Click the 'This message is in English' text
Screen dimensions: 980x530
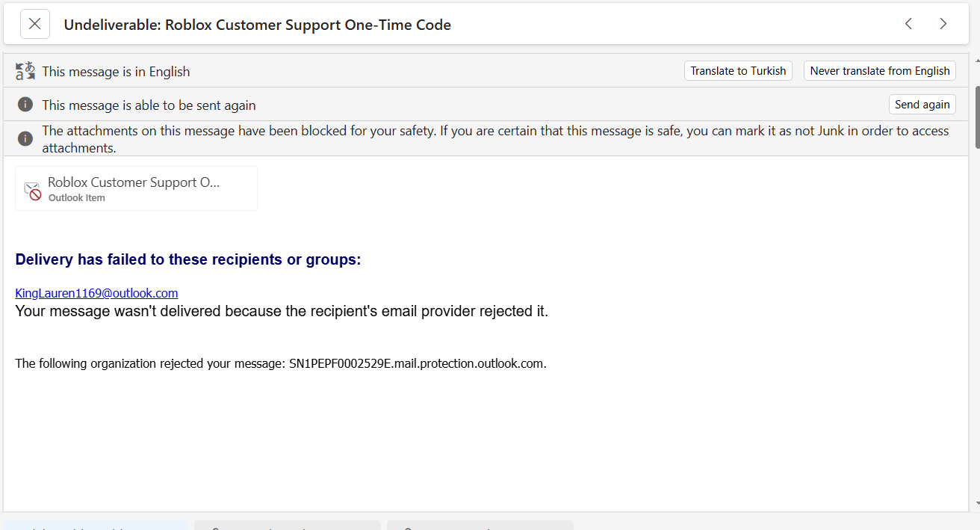point(116,72)
